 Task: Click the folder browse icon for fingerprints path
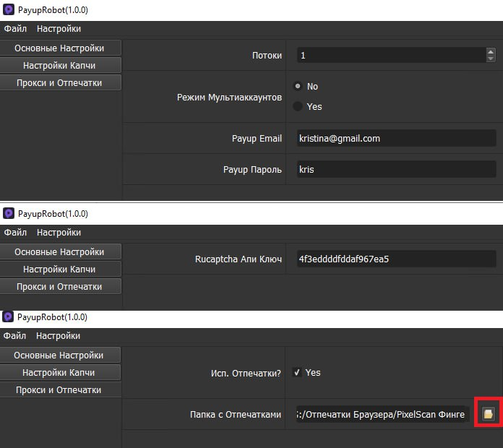(x=489, y=414)
